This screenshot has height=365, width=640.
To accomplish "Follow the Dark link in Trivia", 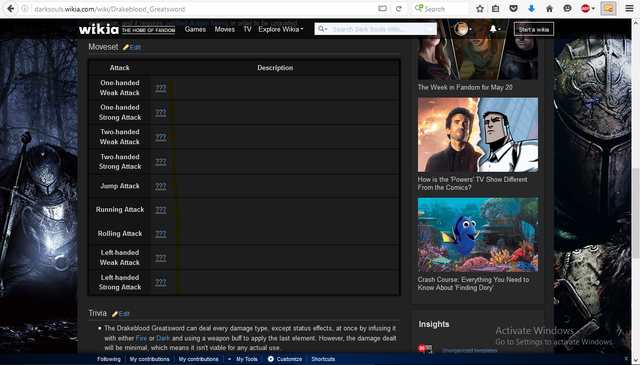I will click(x=163, y=338).
